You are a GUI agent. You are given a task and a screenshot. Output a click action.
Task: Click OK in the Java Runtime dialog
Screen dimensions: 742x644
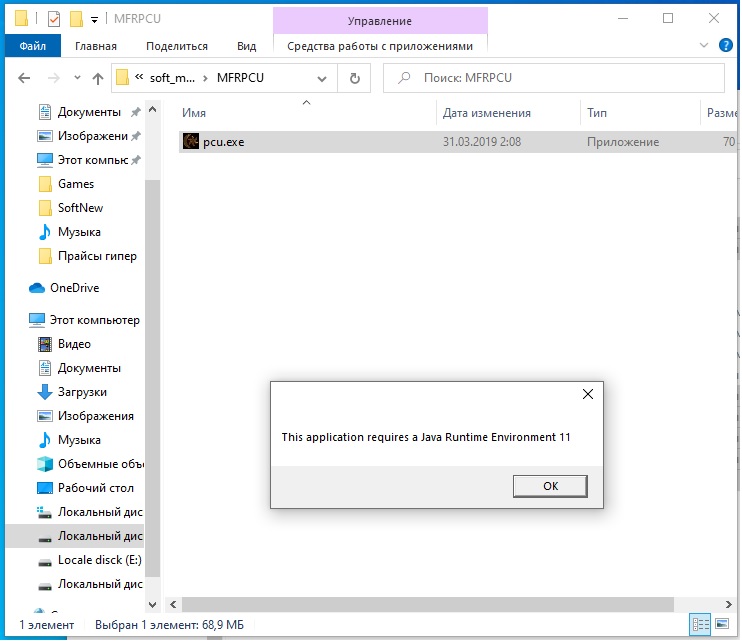pyautogui.click(x=549, y=486)
